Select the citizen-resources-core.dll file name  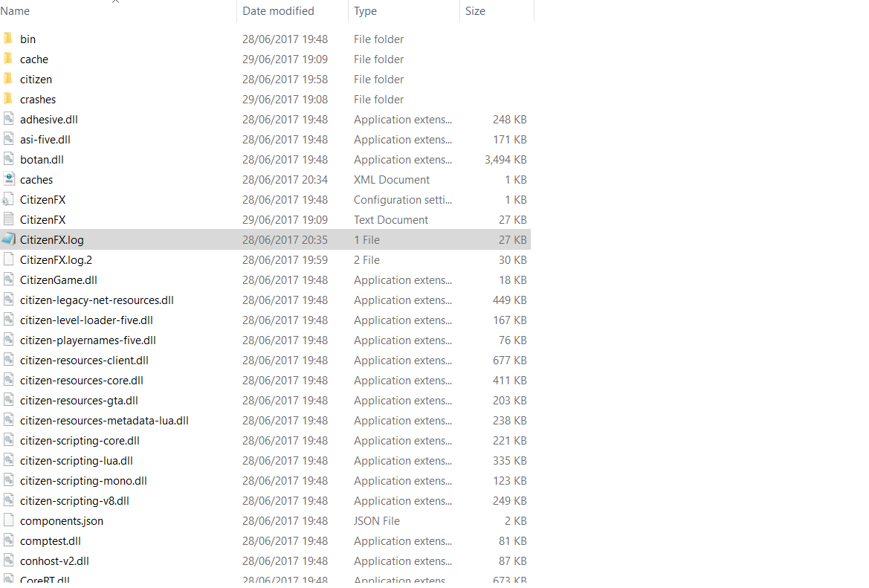pos(82,380)
